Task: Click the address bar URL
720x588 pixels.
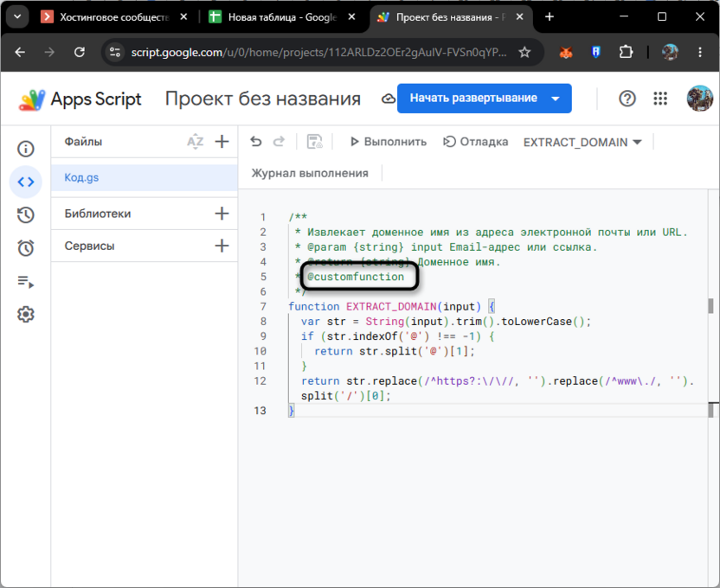Action: [x=318, y=52]
